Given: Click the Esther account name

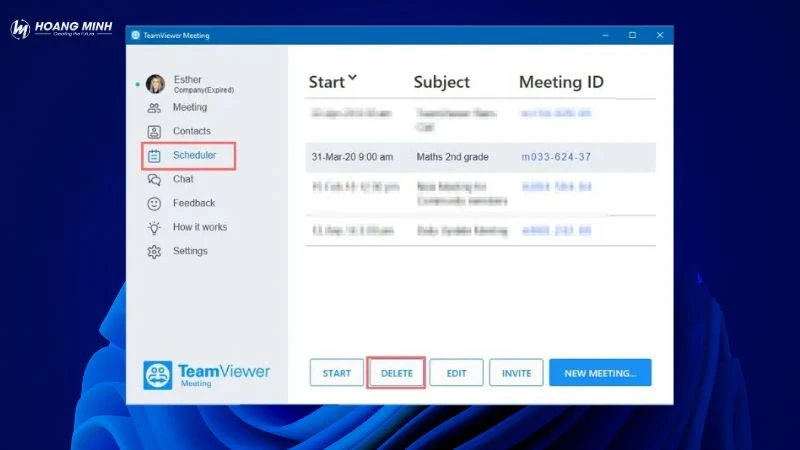Looking at the screenshot, I should [187, 80].
